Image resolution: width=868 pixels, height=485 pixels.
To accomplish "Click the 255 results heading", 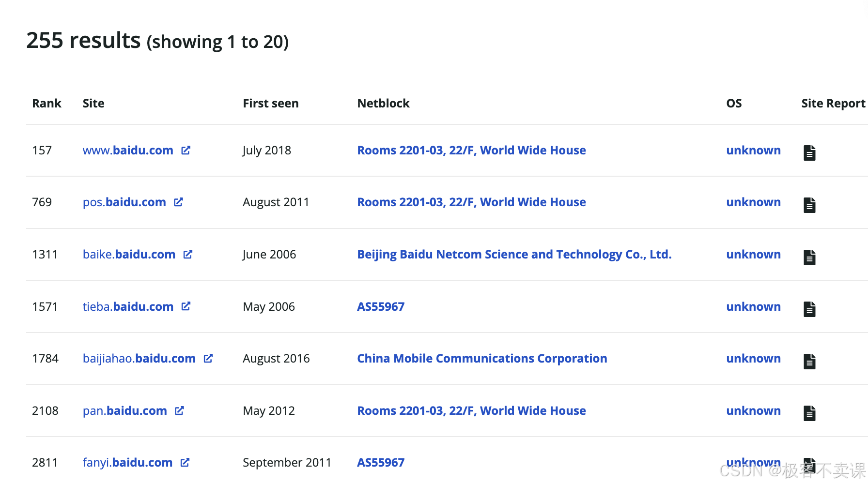I will [157, 41].
